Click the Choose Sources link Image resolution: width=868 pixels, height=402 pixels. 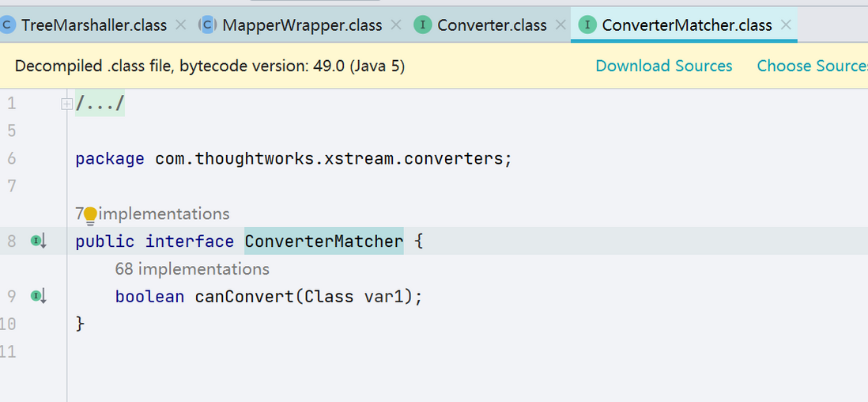tap(812, 66)
